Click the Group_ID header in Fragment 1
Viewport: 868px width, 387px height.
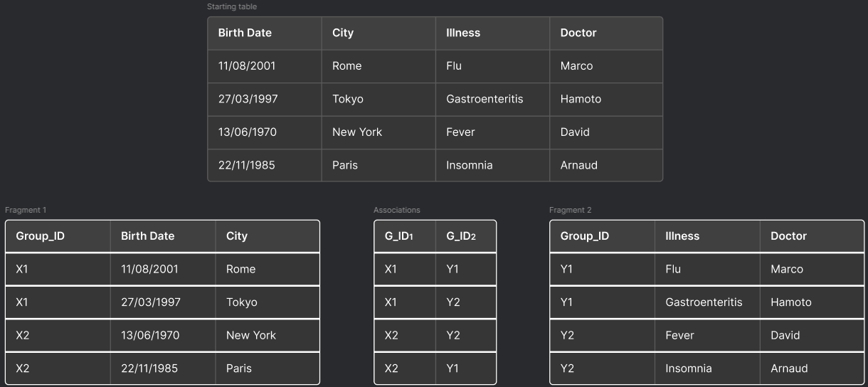40,236
